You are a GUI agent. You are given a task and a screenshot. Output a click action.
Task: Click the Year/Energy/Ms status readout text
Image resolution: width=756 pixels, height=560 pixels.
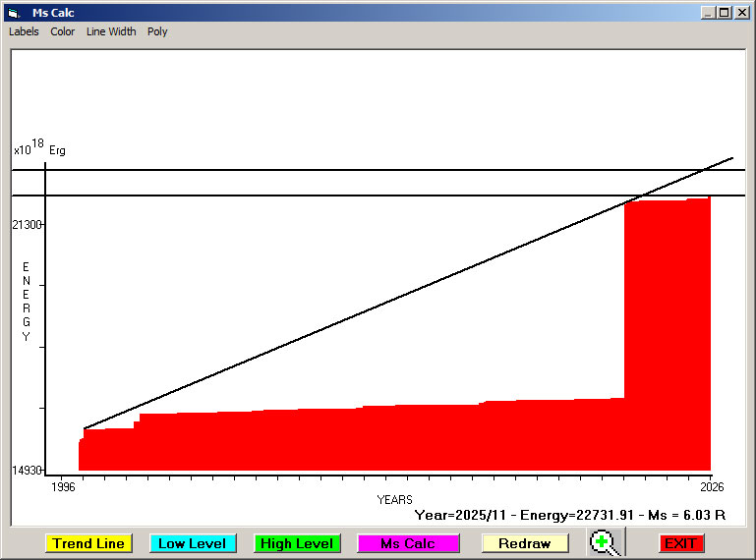click(x=569, y=514)
